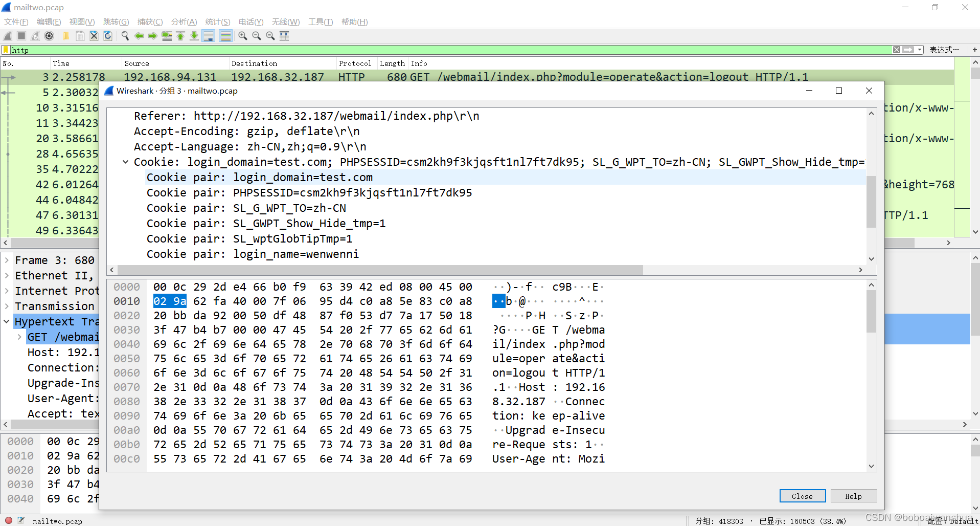This screenshot has width=980, height=526.
Task: Toggle auto-scroll during live capture
Action: click(x=209, y=36)
